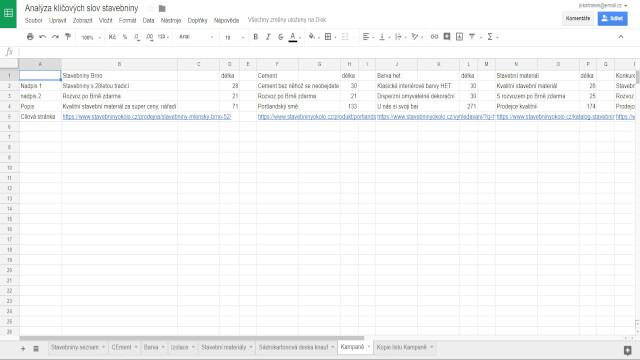Toggle strikethrough formatting

pos(280,37)
